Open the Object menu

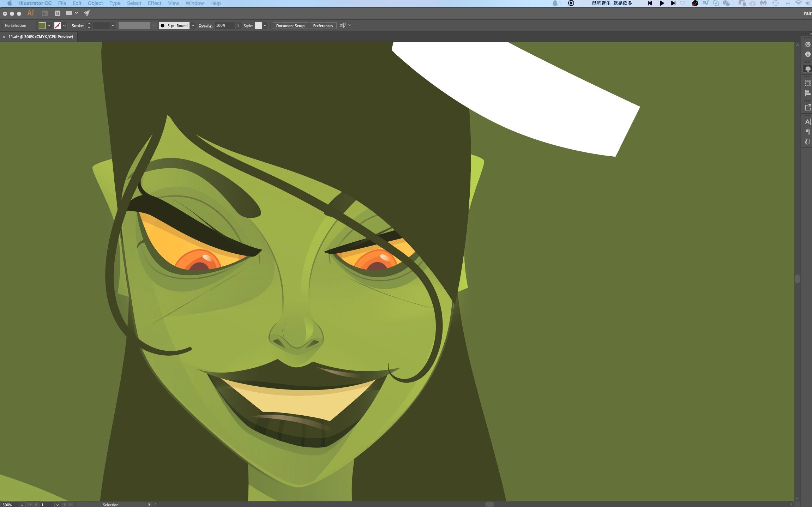[x=95, y=4]
